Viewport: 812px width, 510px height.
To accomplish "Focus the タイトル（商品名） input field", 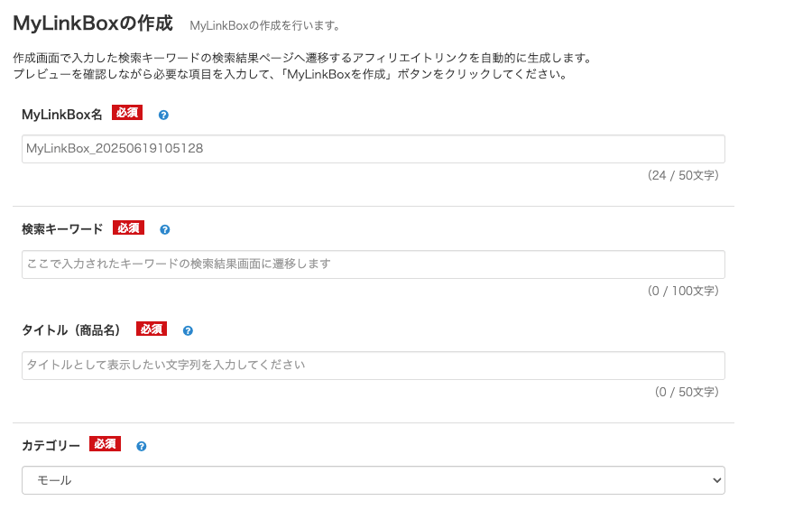I will pos(373,366).
